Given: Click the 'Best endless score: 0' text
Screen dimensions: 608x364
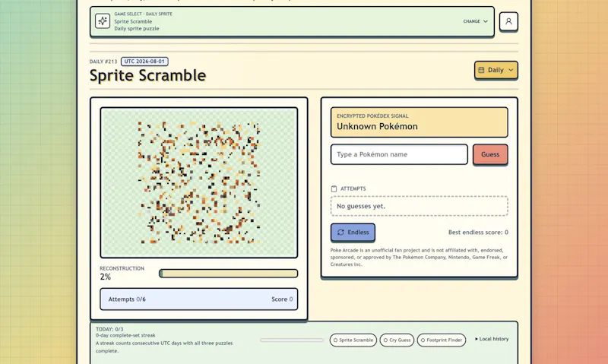Looking at the screenshot, I should click(478, 233).
